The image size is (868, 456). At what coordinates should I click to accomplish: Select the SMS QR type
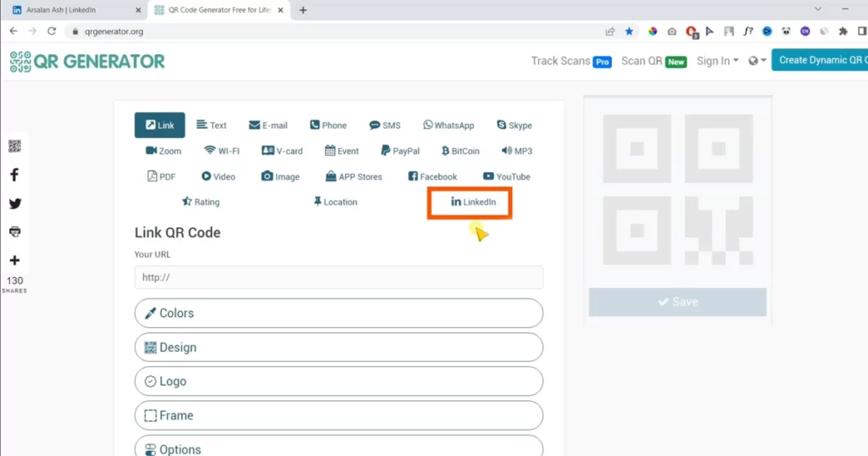(385, 125)
